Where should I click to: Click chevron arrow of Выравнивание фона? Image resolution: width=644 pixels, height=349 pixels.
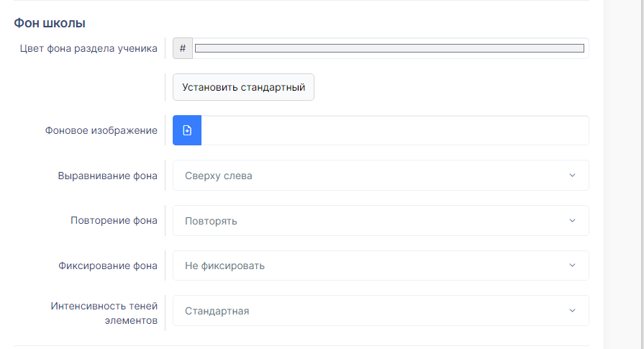click(572, 176)
